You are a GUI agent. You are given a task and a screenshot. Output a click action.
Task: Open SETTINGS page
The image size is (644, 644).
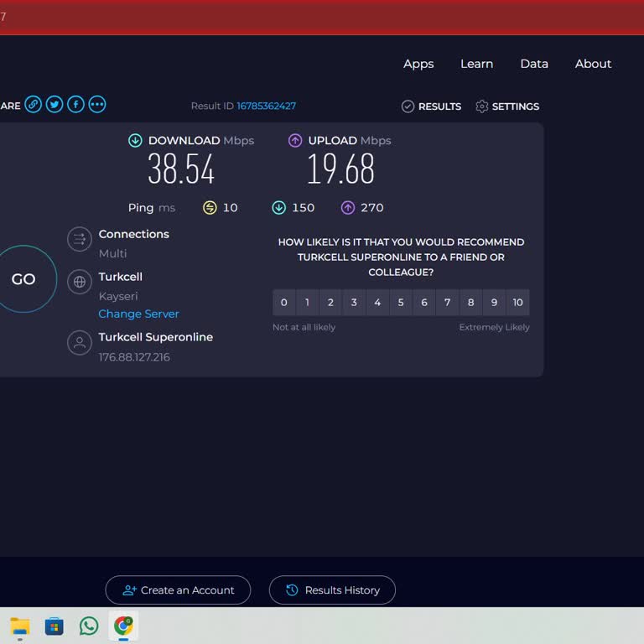tap(507, 106)
